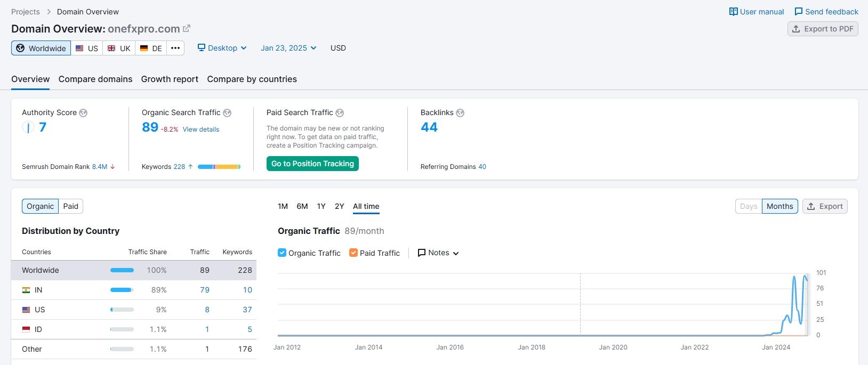This screenshot has width=868, height=365.
Task: Click the US flag icon in database selector
Action: click(79, 48)
